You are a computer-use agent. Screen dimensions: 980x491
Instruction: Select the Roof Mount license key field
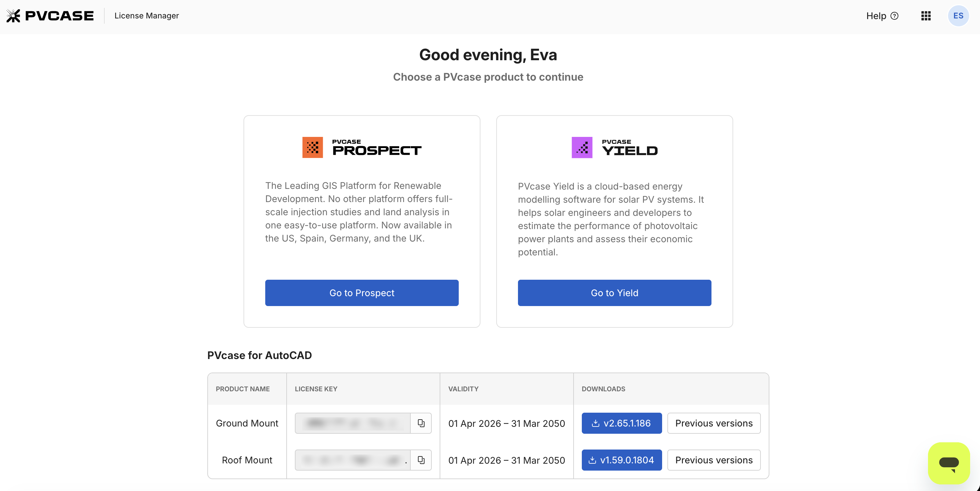click(352, 460)
